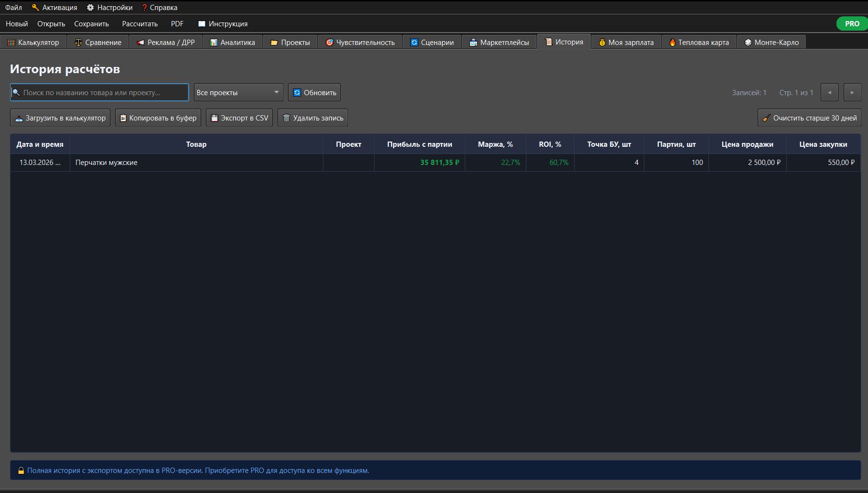The width and height of the screenshot is (868, 493).
Task: Click the 22,7% margin cell
Action: (x=495, y=163)
